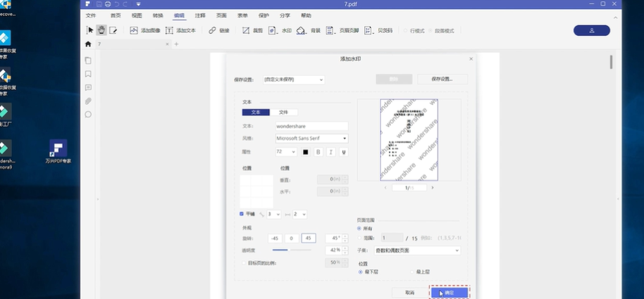Toggle underline for the watermark text
This screenshot has width=644, height=299.
point(343,152)
